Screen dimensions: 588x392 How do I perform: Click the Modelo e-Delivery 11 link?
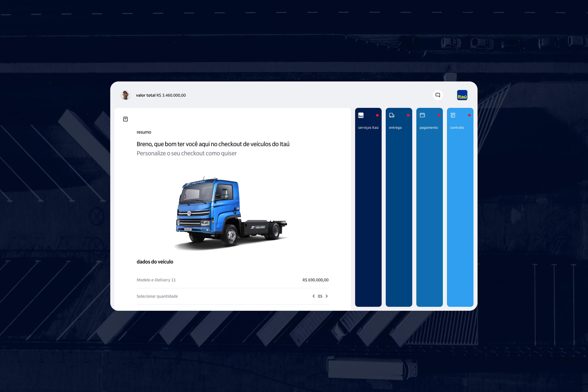156,280
